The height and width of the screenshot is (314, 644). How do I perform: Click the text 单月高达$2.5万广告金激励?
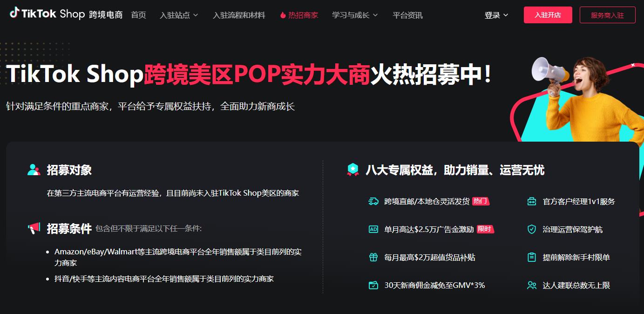pyautogui.click(x=429, y=229)
